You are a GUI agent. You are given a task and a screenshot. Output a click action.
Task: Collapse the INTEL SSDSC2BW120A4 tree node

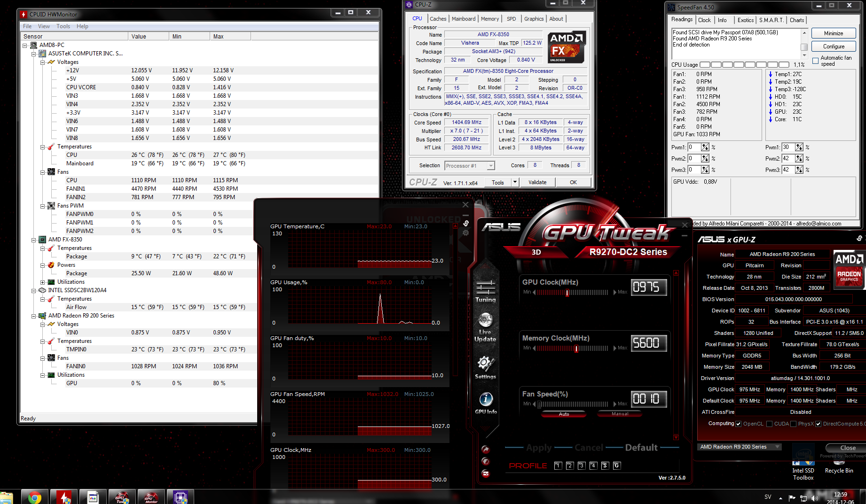[x=34, y=290]
